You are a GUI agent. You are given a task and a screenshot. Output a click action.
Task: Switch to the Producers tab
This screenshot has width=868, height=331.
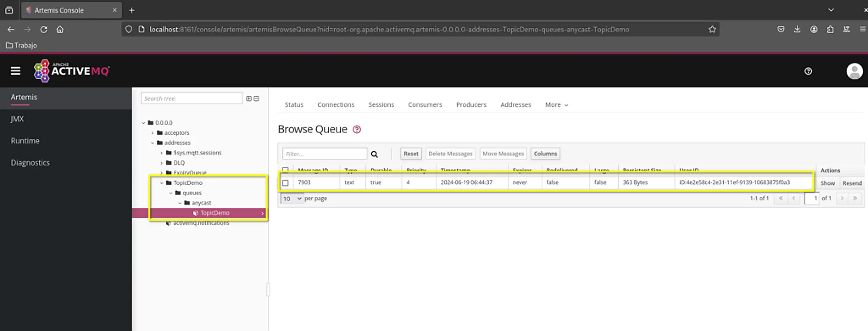point(471,105)
